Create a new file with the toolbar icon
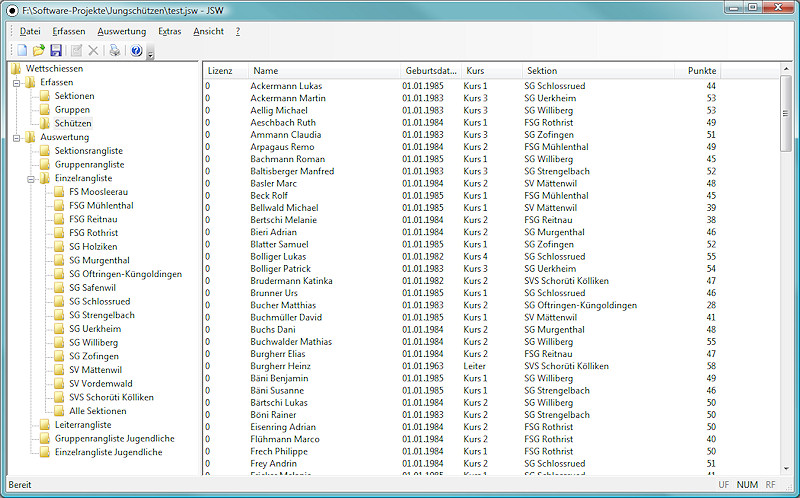This screenshot has height=498, width=800. point(21,50)
